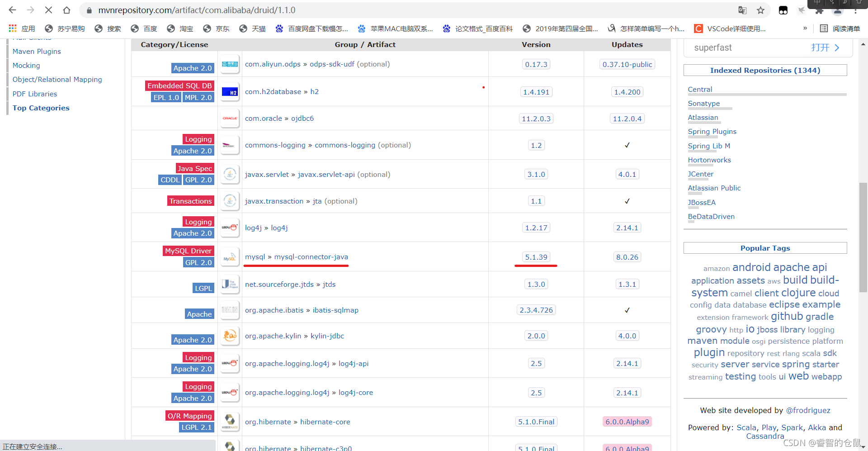Click the jtds artifact icon
This screenshot has width=868, height=451.
(230, 285)
